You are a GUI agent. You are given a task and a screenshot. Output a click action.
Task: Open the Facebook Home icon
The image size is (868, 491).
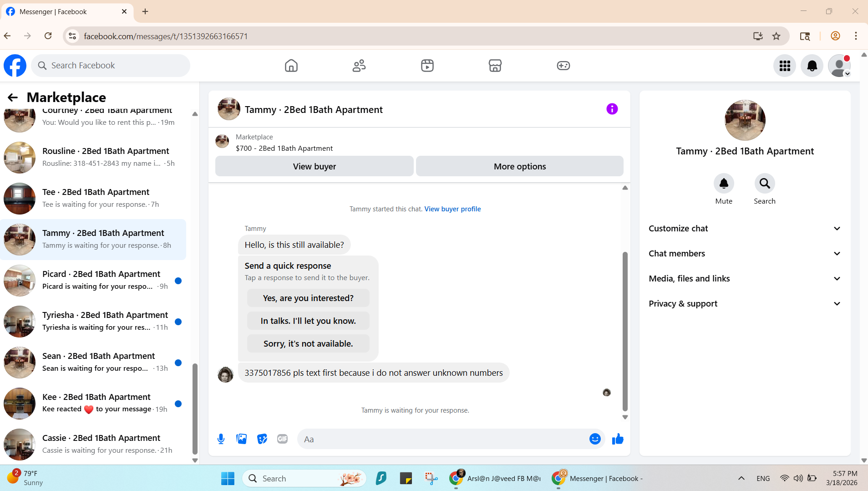pos(291,66)
